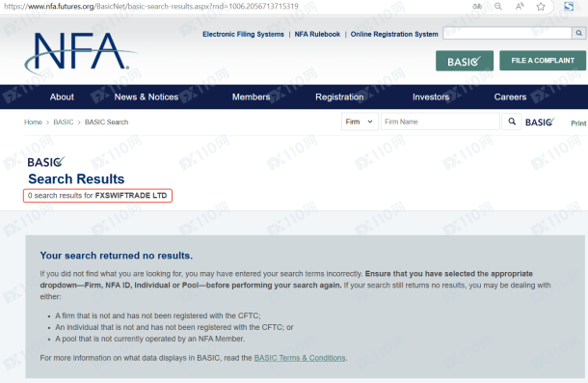Open the About menu
This screenshot has height=383, width=588.
coord(62,96)
